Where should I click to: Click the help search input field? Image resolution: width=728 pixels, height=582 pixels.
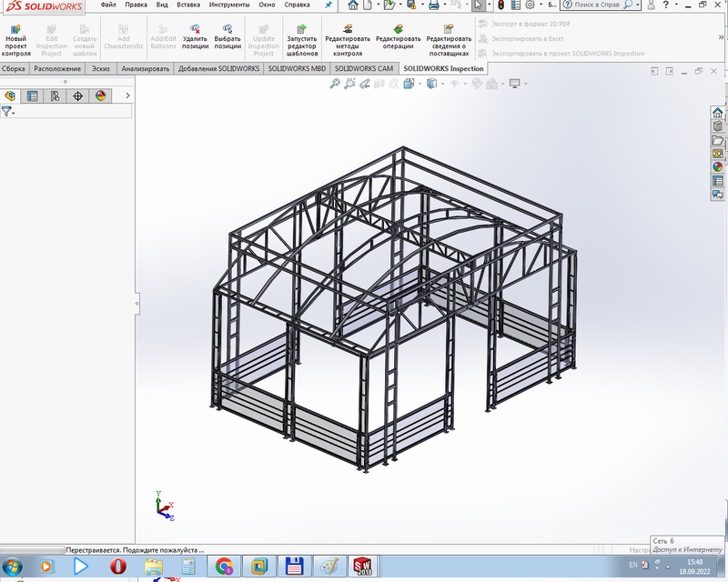point(601,5)
